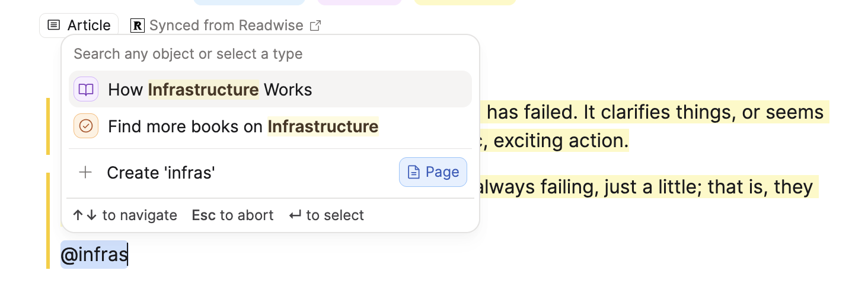The width and height of the screenshot is (868, 286).
Task: Open the Page object type selector
Action: [x=433, y=172]
